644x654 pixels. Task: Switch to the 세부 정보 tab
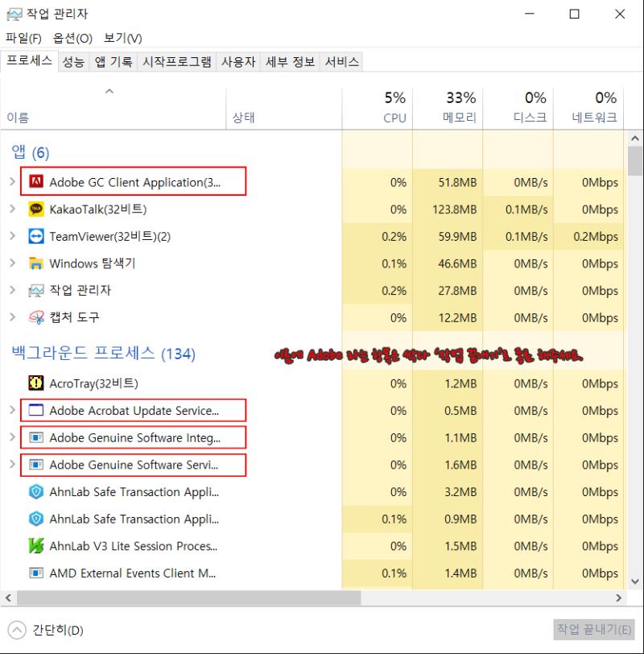click(x=290, y=62)
